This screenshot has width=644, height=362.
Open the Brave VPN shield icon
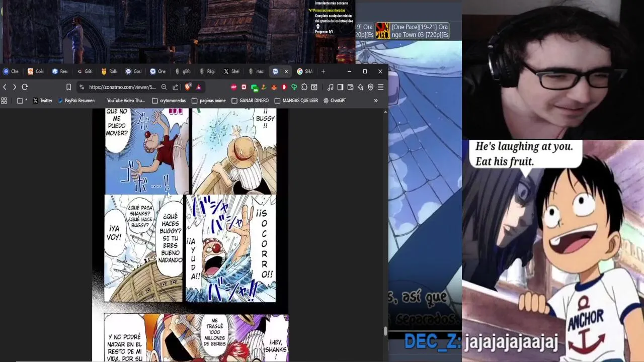371,87
